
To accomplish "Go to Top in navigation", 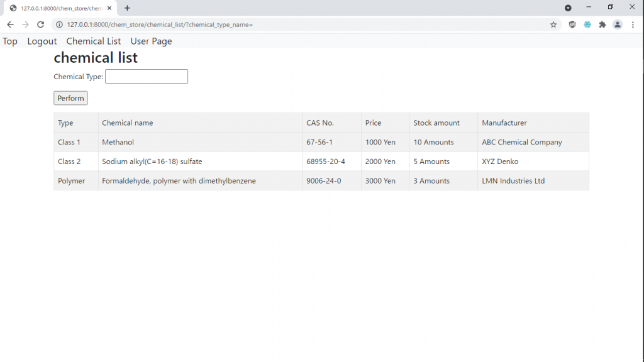I will click(10, 41).
